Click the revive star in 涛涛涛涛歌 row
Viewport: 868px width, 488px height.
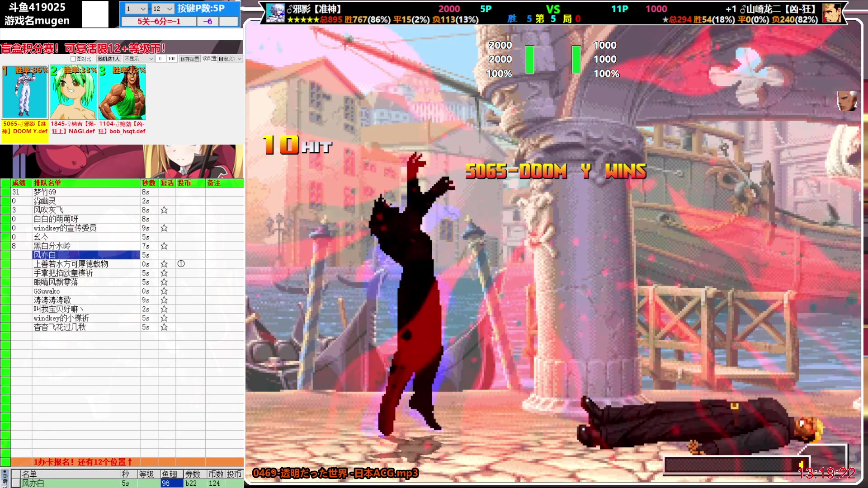pos(164,300)
